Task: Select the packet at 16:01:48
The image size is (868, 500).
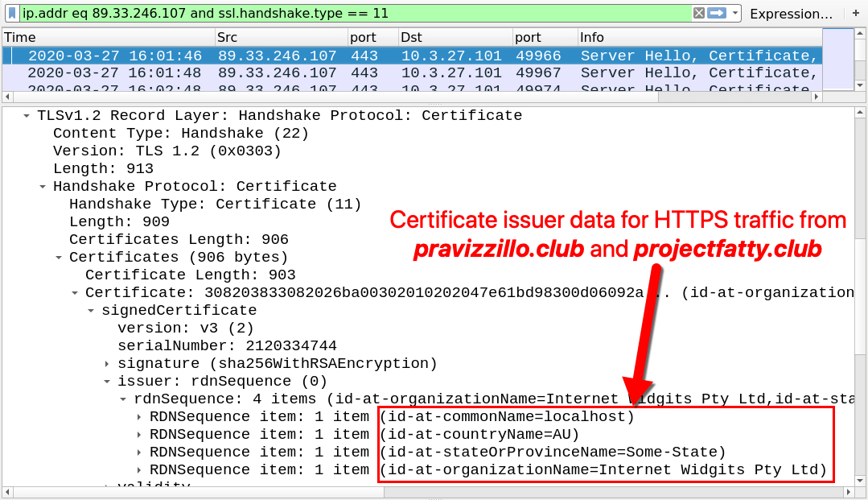Action: [412, 72]
